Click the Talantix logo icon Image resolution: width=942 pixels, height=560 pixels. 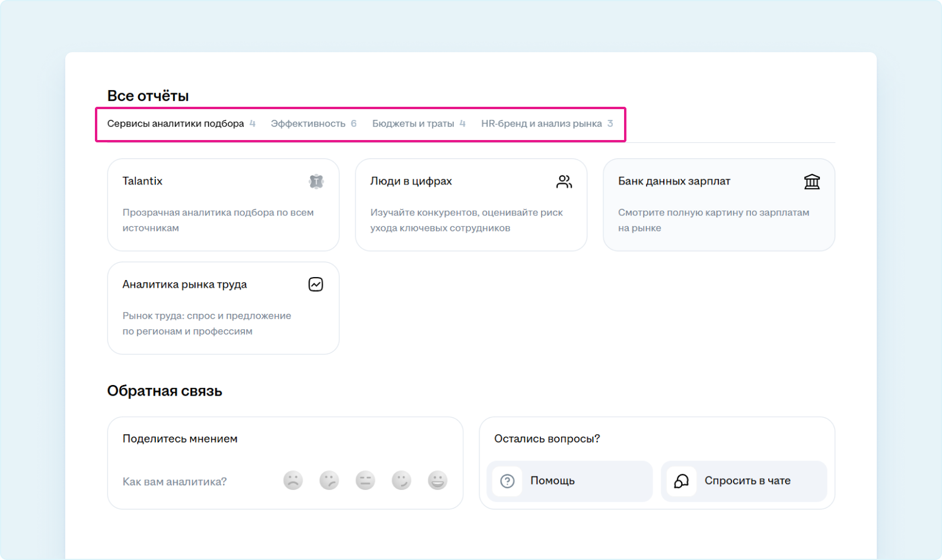tap(316, 182)
